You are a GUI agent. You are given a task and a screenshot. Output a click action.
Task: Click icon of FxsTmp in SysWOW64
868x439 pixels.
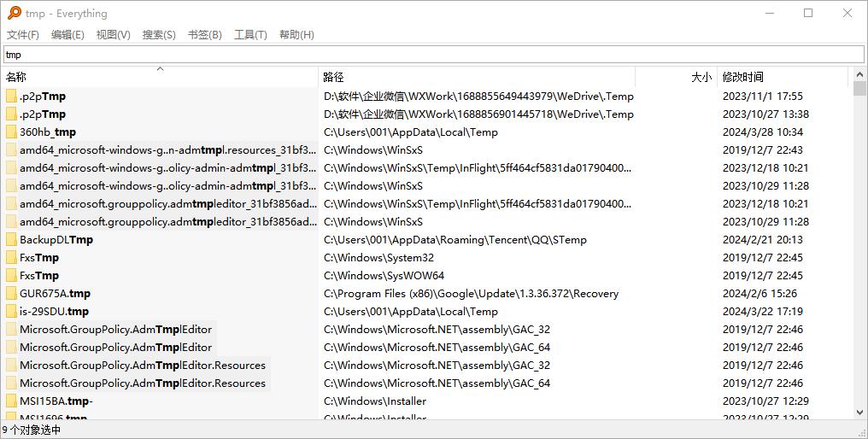tap(11, 276)
